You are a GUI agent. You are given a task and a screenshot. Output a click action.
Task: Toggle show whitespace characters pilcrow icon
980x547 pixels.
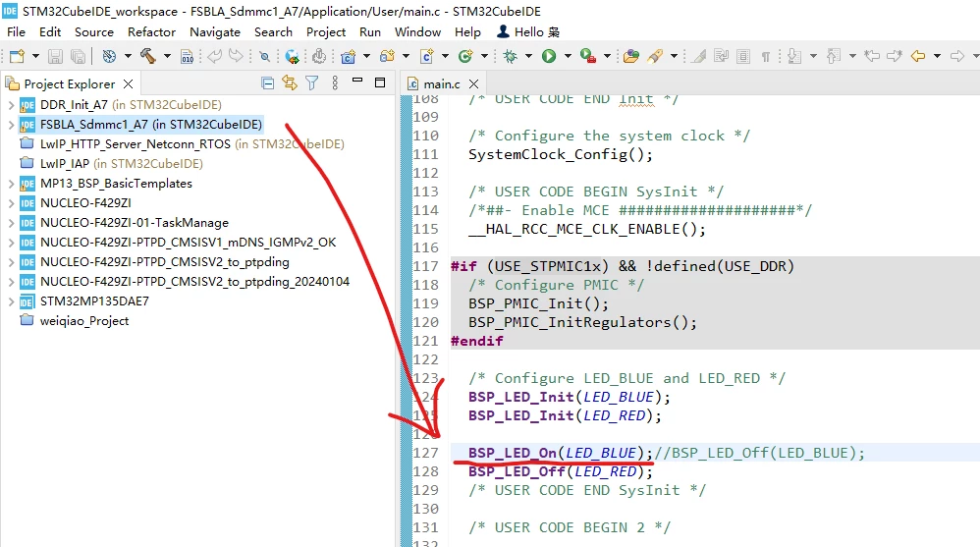[x=765, y=57]
